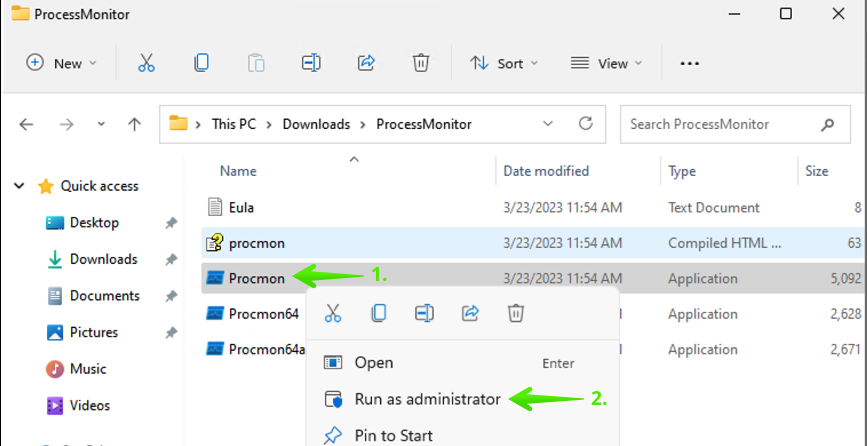Click the Share icon in the toolbar
This screenshot has height=446, width=867.
click(x=367, y=63)
